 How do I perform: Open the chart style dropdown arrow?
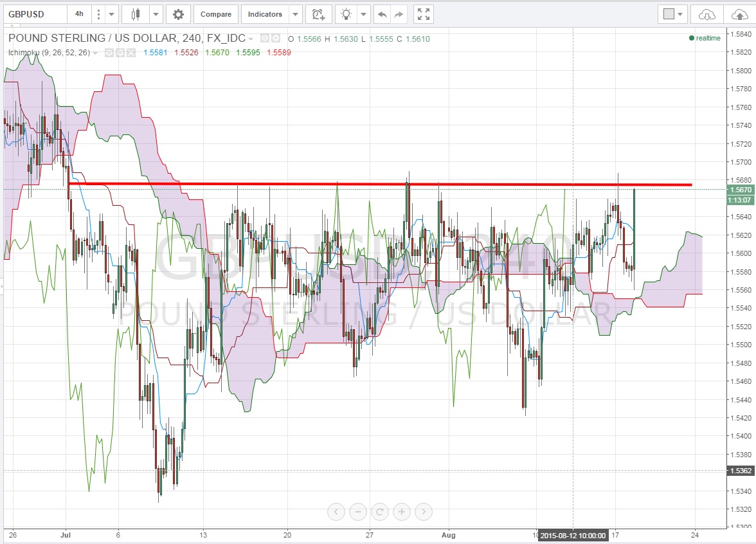(x=156, y=14)
